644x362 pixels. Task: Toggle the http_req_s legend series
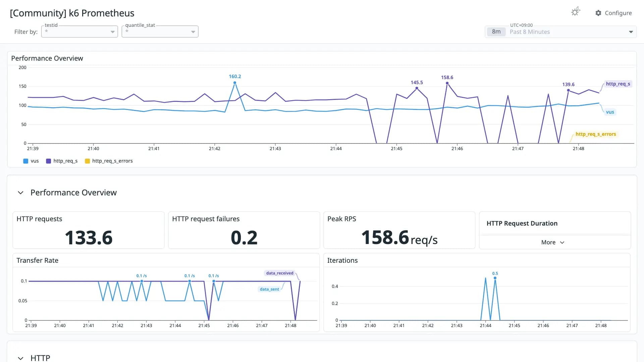pos(62,161)
